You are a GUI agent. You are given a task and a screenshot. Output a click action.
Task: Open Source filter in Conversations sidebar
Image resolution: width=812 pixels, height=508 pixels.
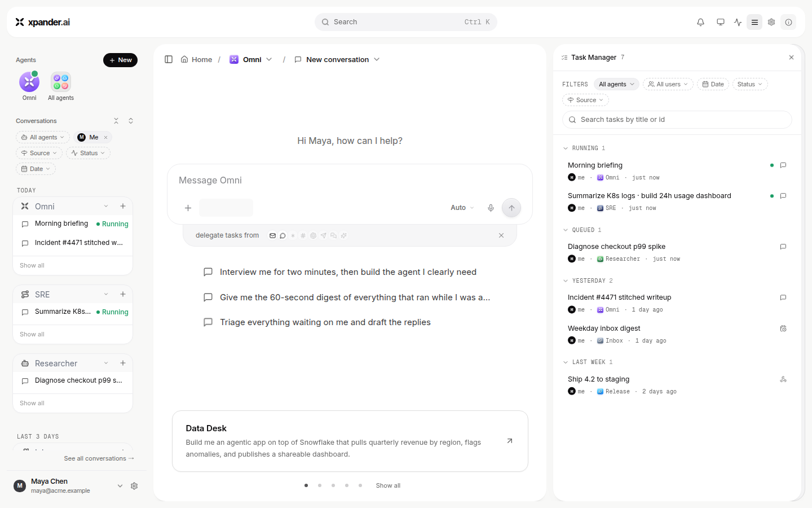pos(39,153)
